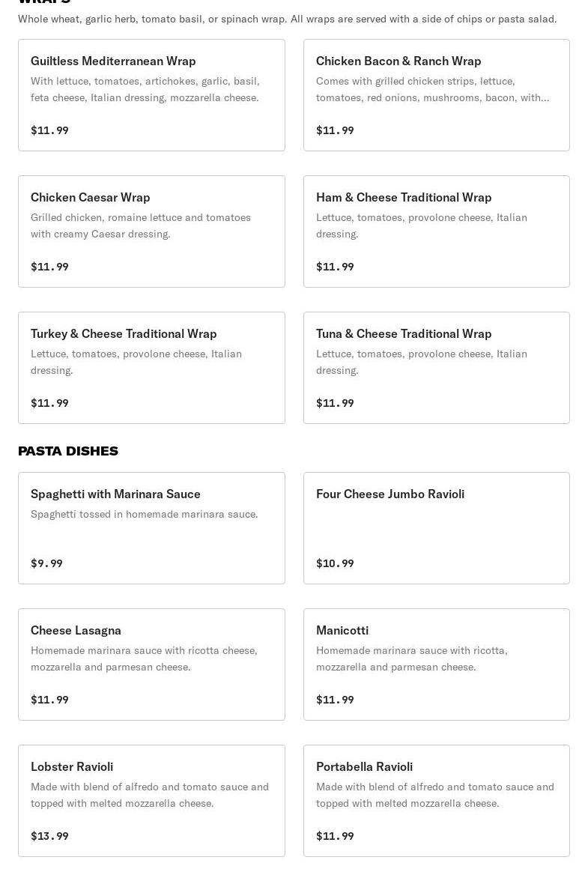Click the Pasta Dishes section heading

[x=68, y=451]
